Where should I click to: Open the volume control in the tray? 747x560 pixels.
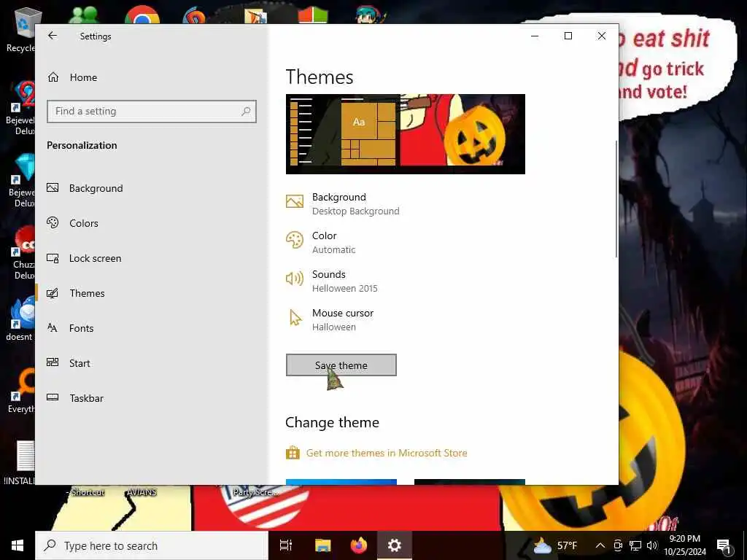click(x=651, y=545)
